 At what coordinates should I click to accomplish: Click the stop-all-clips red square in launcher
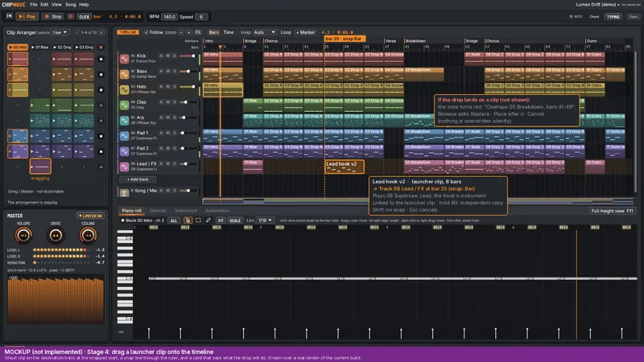(x=101, y=47)
